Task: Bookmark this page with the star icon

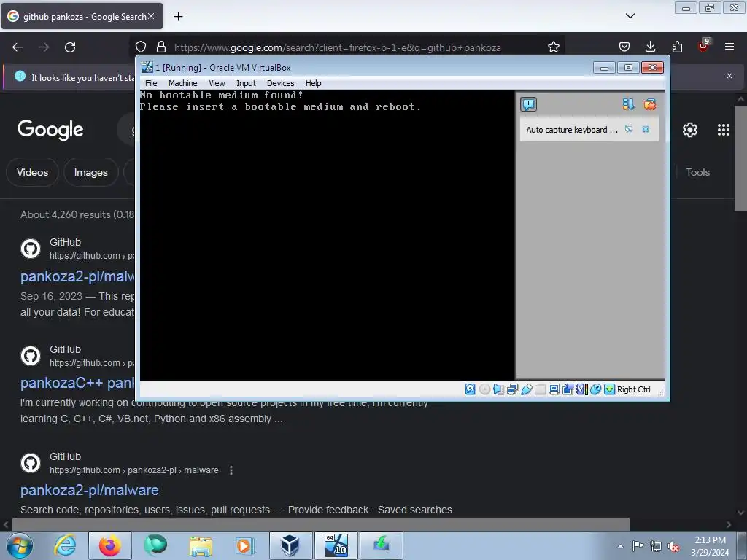Action: [x=553, y=47]
